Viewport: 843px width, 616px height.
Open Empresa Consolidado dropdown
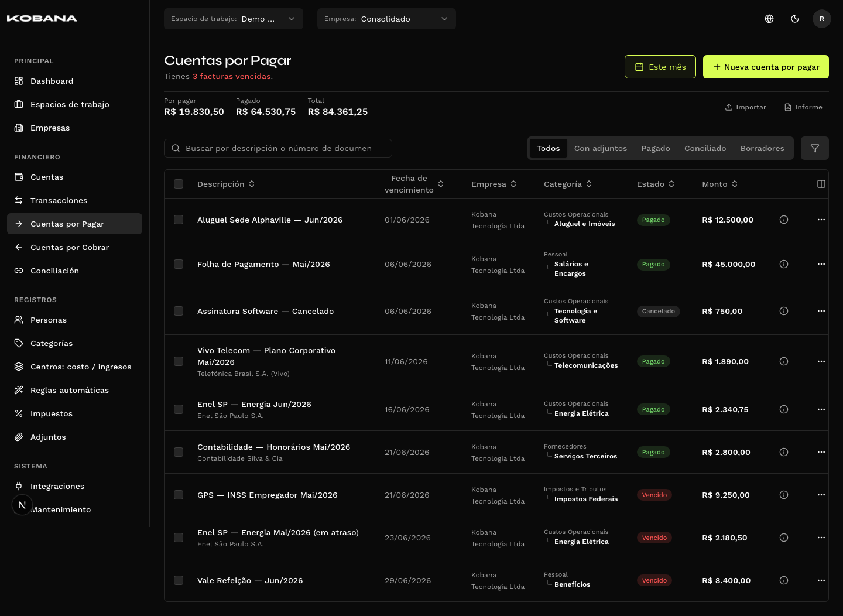point(386,19)
